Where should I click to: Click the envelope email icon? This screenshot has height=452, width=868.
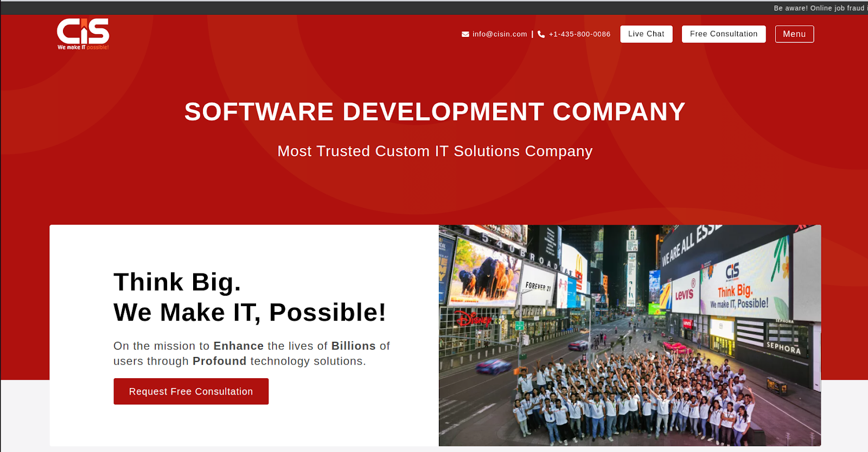[x=465, y=34]
